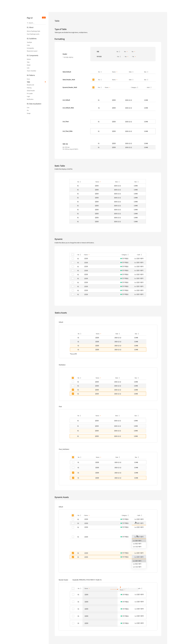Click Size sort arrows in Static/Default header sample
This screenshot has height=644, width=191.
click(148, 72)
